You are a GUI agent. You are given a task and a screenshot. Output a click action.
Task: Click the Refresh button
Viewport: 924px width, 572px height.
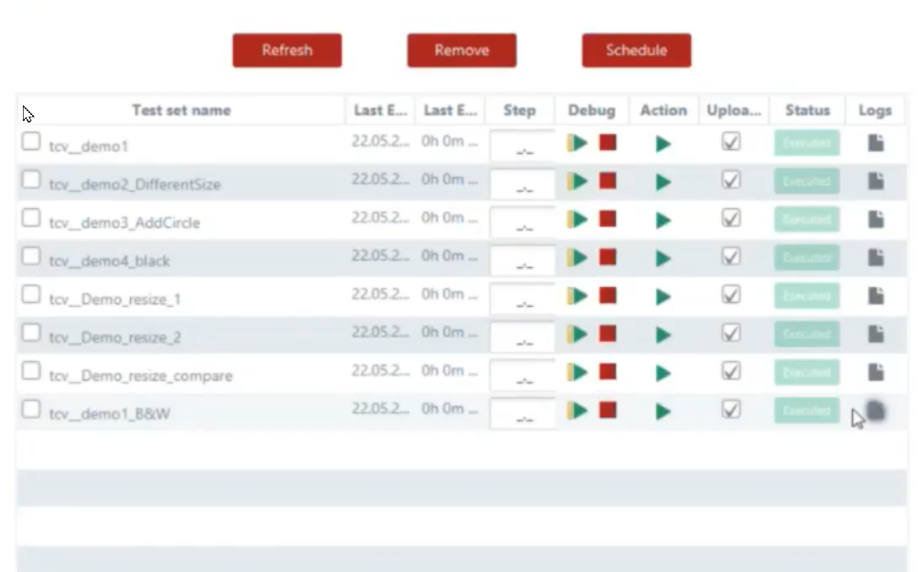(287, 50)
